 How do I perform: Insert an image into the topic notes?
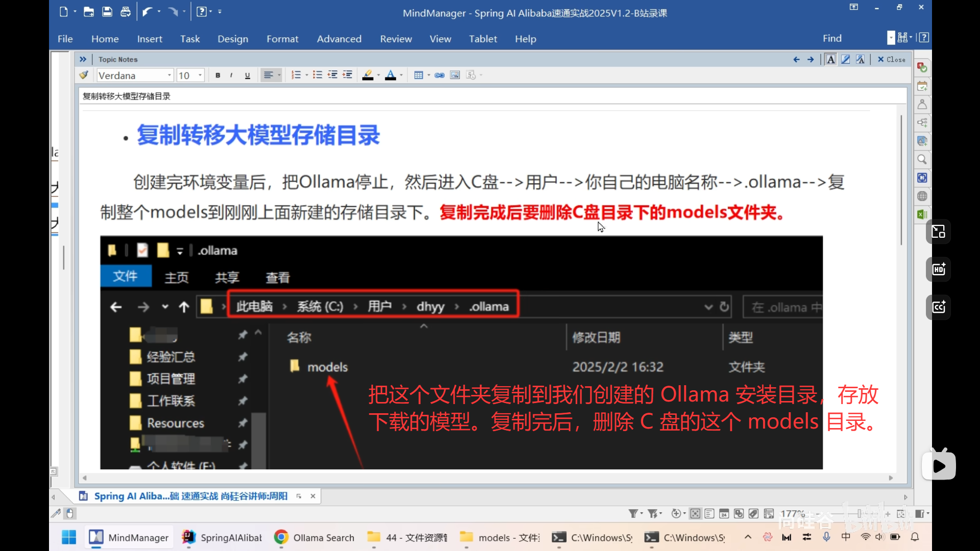(x=454, y=75)
